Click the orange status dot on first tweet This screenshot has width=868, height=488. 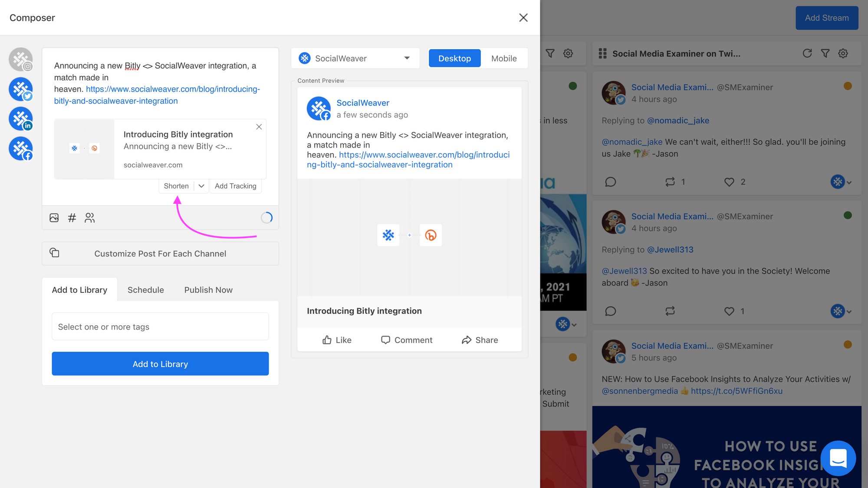click(x=848, y=86)
